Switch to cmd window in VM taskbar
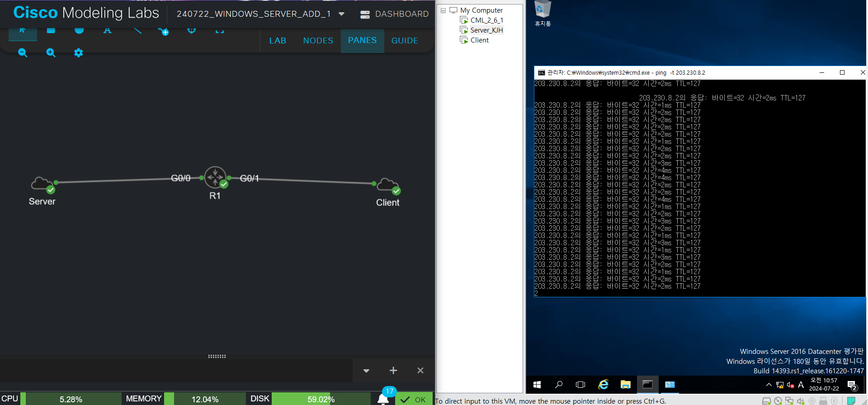 647,385
